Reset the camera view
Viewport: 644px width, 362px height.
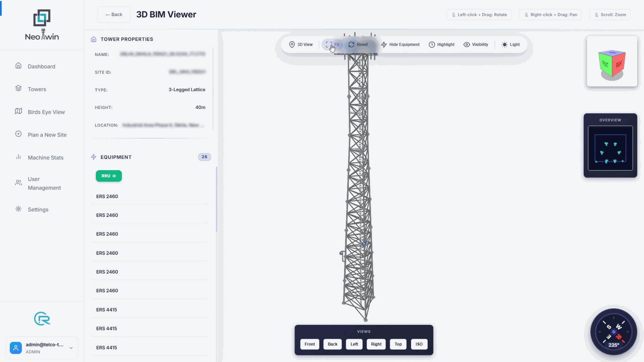pyautogui.click(x=358, y=44)
